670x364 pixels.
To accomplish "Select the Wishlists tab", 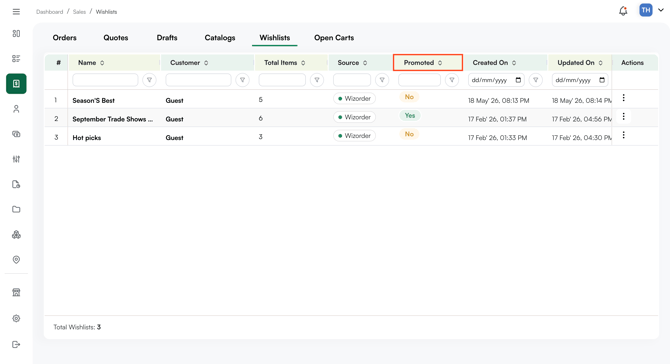I will click(275, 38).
